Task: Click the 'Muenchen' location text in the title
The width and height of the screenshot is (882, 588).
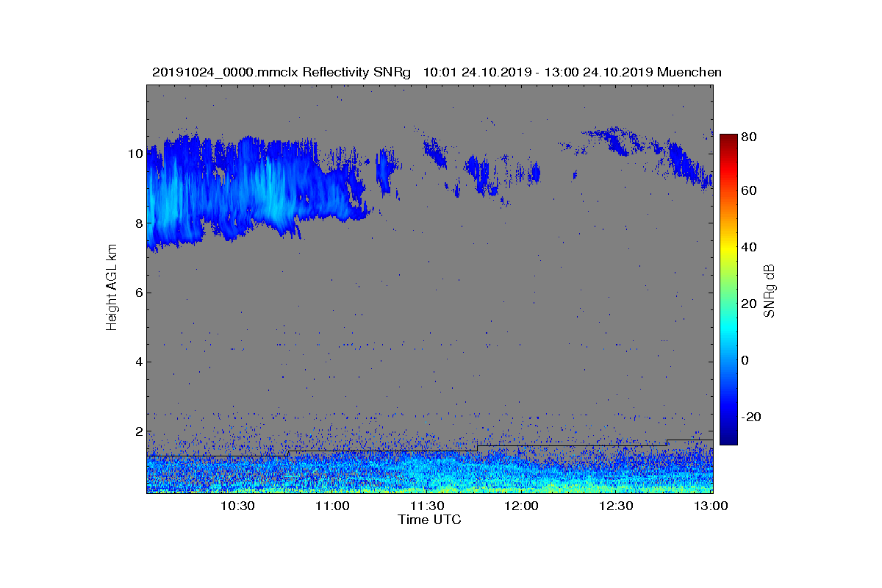Action: (689, 72)
